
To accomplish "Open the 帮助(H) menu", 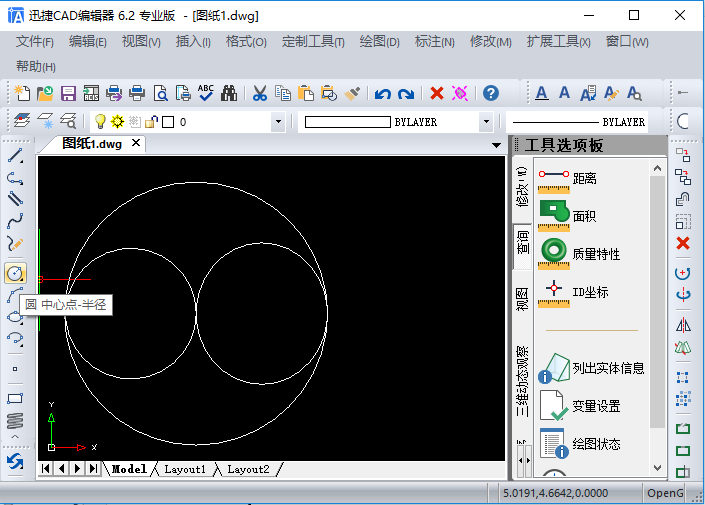I will pos(36,67).
